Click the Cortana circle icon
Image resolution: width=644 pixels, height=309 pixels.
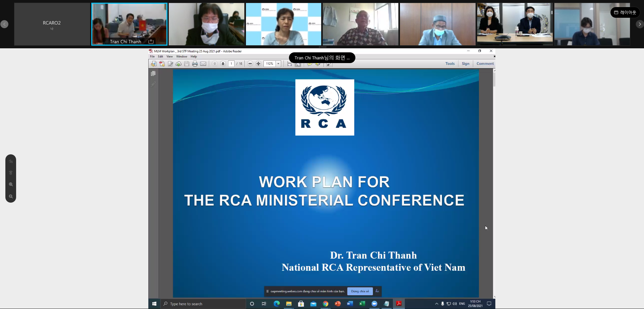click(252, 304)
